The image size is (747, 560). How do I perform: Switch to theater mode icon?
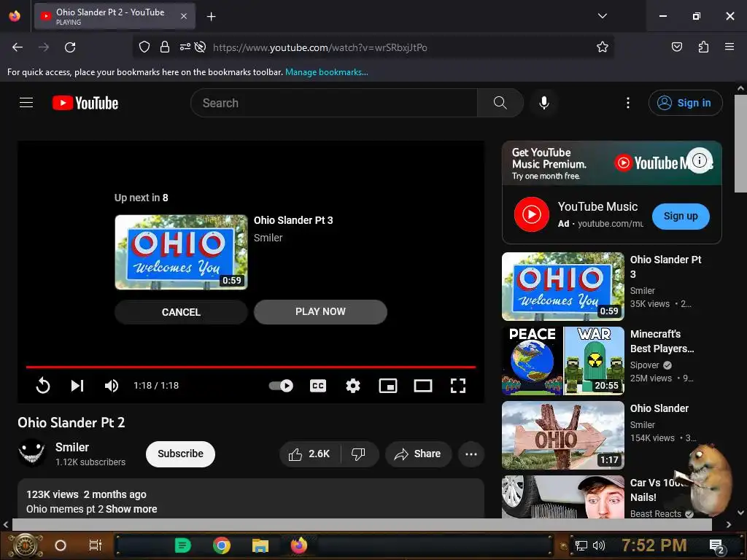422,385
